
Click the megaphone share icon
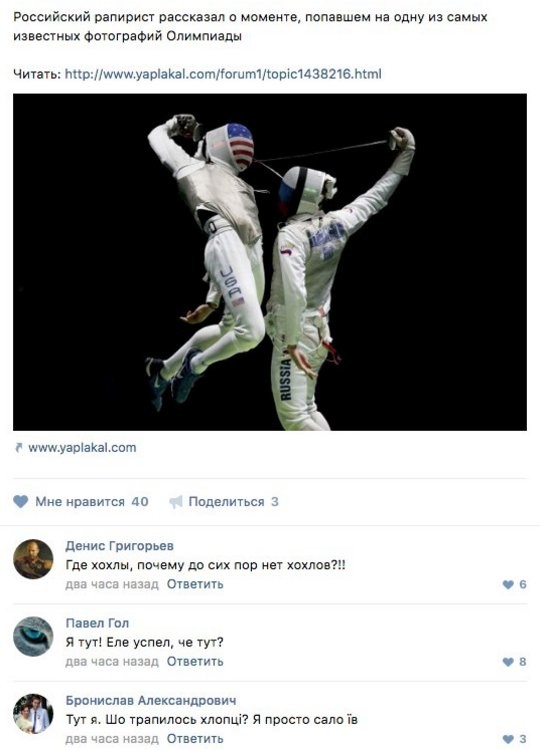176,502
